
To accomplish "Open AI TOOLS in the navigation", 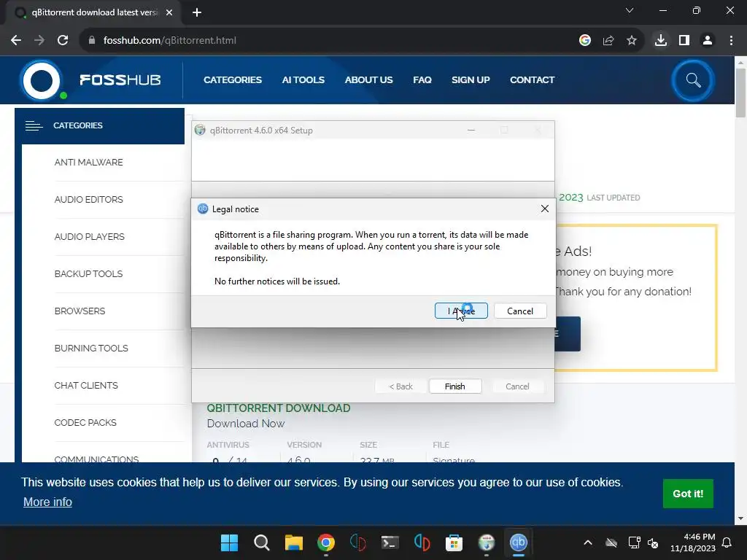I will tap(303, 80).
